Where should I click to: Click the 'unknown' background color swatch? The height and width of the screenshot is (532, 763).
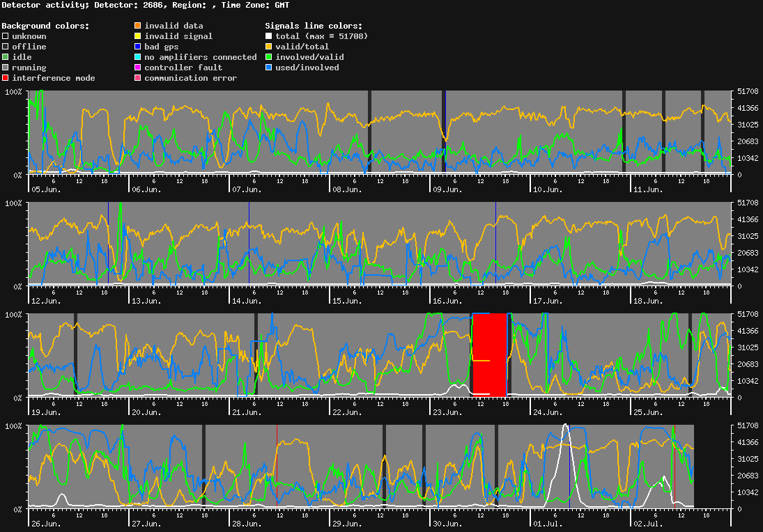point(6,36)
